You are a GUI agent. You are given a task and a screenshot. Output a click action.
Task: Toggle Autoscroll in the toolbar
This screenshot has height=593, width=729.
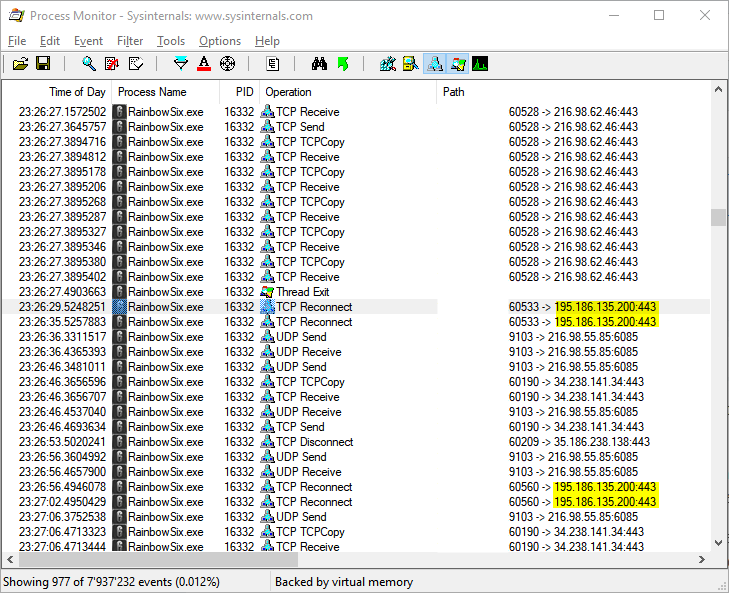112,64
